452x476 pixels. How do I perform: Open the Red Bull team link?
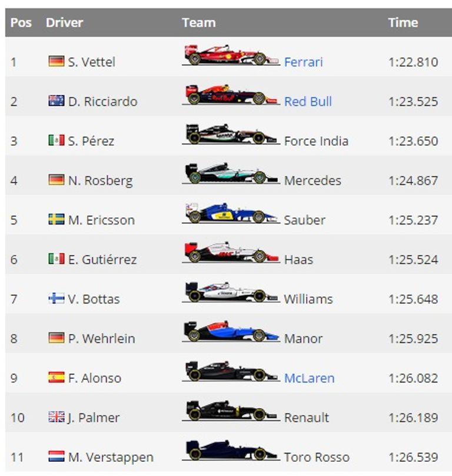308,101
